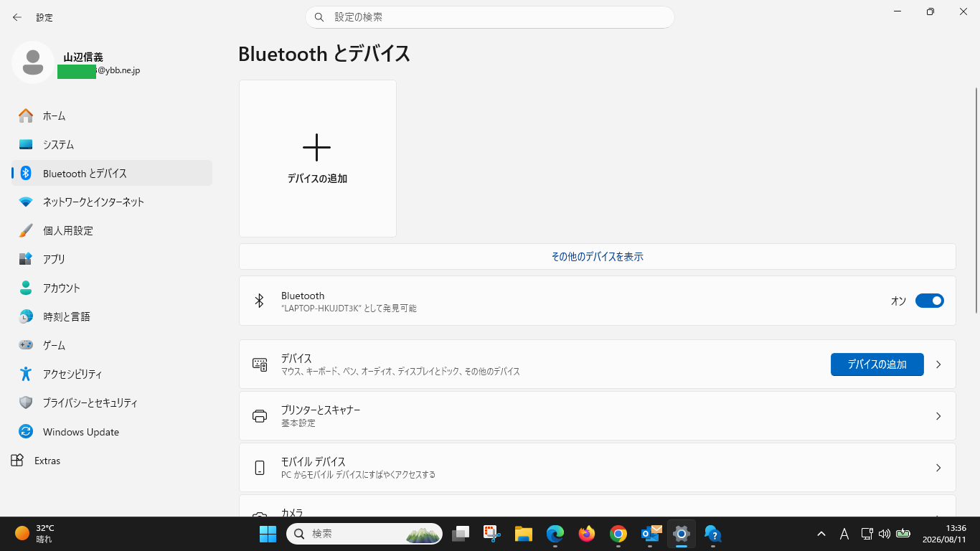
Task: Go to ホーム in the sidebar
Action: [x=112, y=116]
